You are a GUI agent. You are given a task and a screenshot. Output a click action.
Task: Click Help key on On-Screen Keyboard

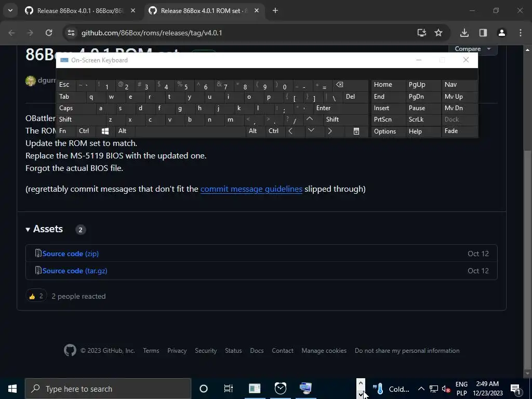423,131
